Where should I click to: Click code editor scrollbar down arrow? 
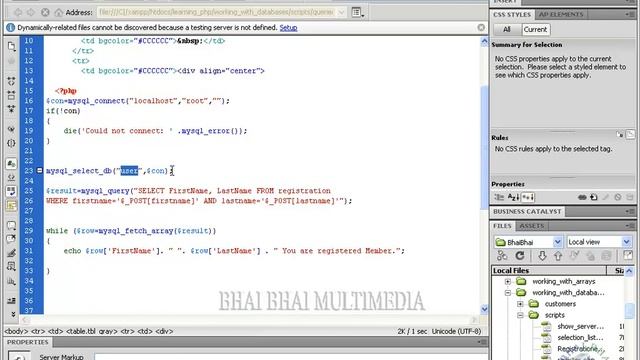[x=484, y=309]
